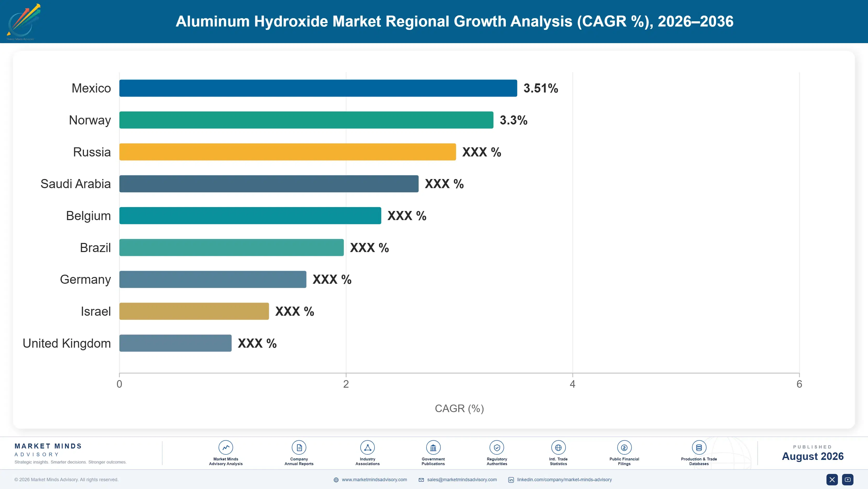This screenshot has width=868, height=489.
Task: Click the Public Financial Filings icon
Action: tap(624, 447)
